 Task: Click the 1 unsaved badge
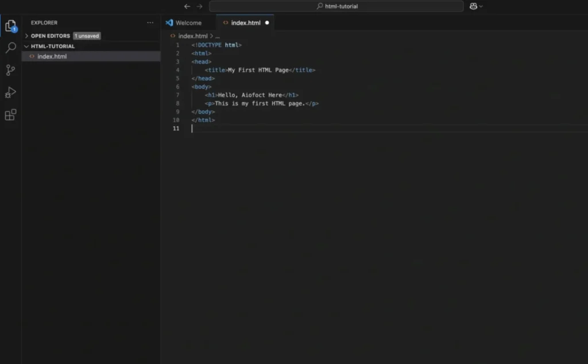(x=87, y=36)
